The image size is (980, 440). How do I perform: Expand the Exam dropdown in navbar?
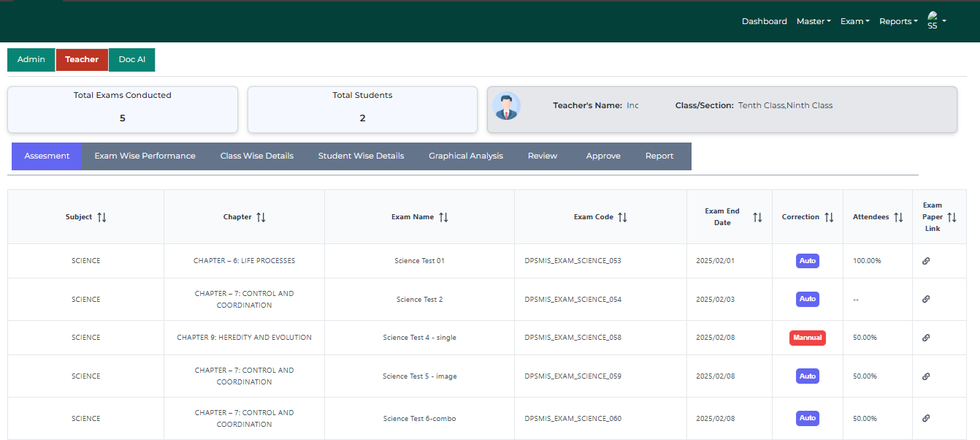click(854, 21)
